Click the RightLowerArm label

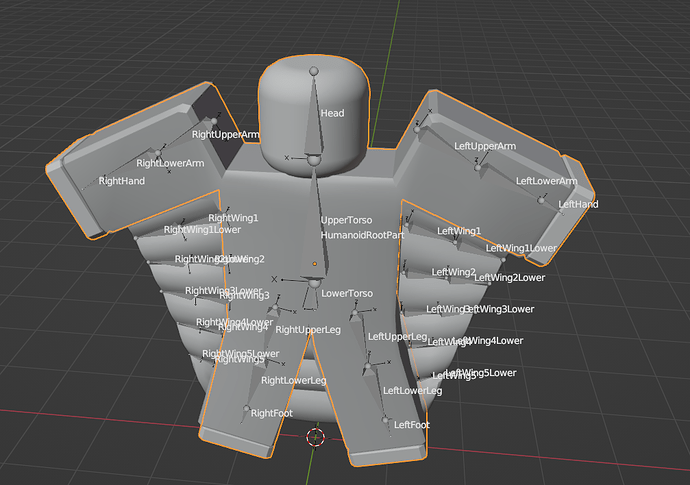click(170, 163)
